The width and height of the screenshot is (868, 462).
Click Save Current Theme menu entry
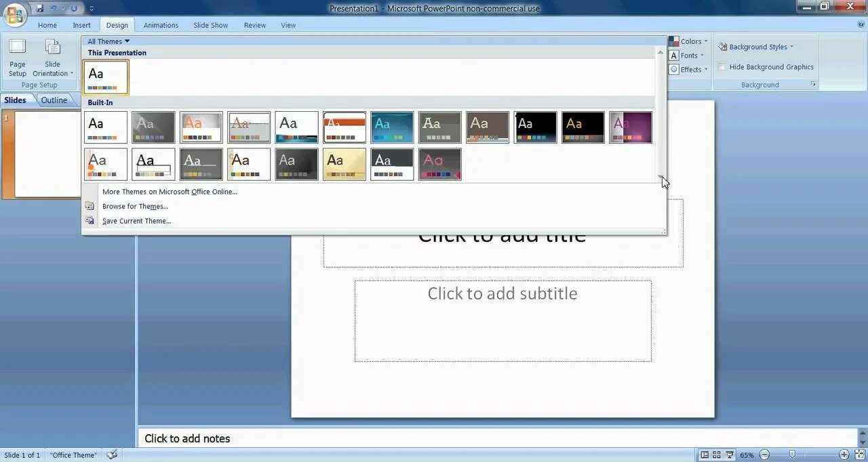click(x=136, y=221)
